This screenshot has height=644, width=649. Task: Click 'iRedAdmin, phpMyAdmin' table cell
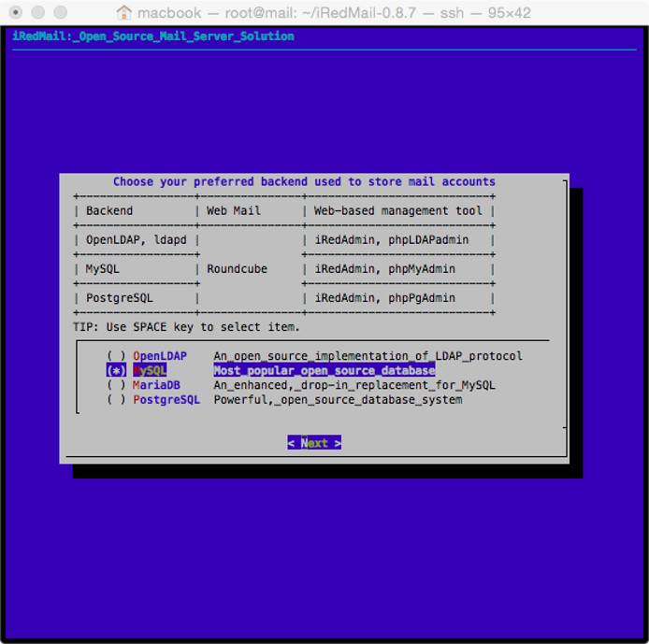pos(385,269)
